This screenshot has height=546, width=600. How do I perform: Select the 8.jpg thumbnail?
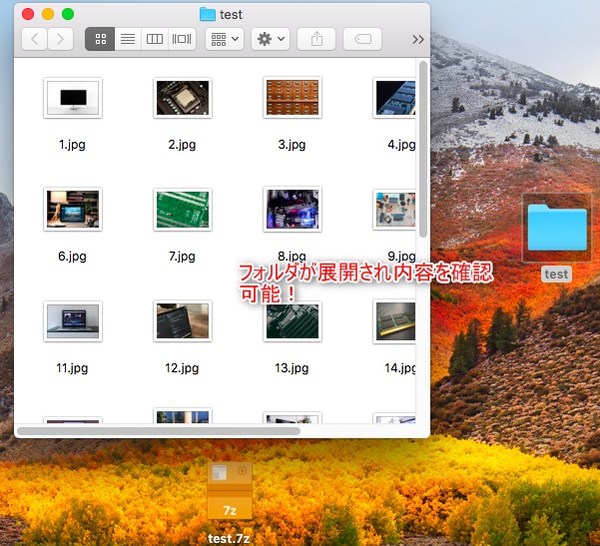(292, 209)
